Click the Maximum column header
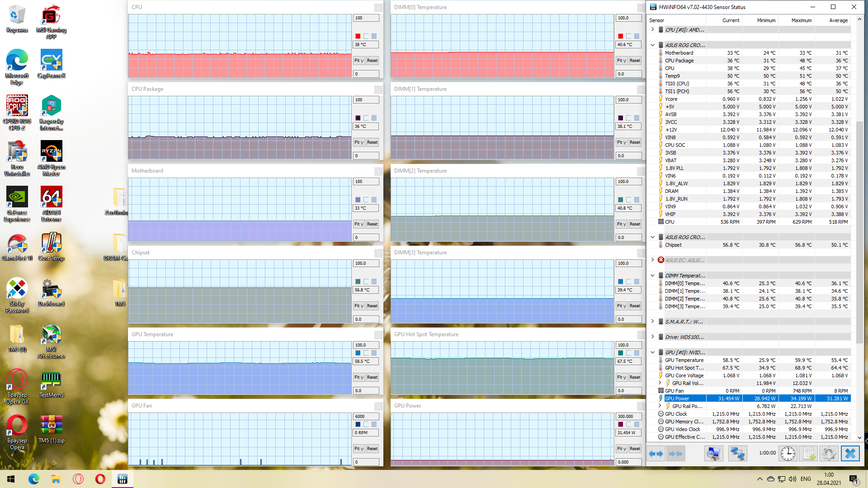Viewport: 868px width, 488px height. click(x=801, y=20)
